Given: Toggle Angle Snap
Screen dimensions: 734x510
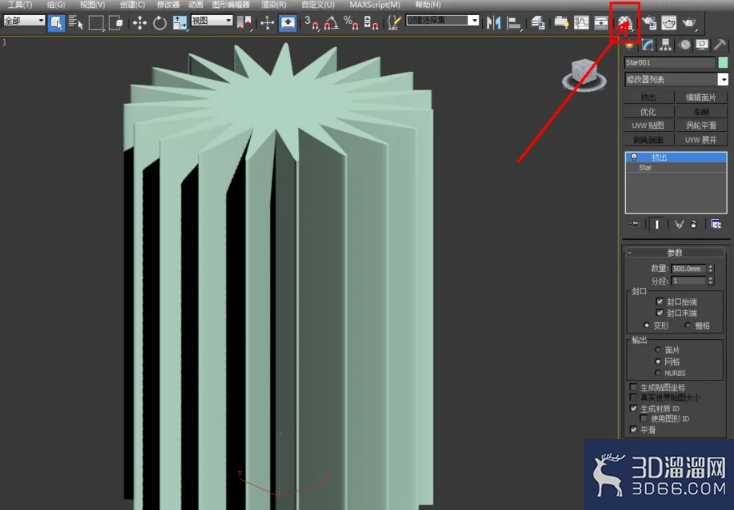Looking at the screenshot, I should [331, 22].
